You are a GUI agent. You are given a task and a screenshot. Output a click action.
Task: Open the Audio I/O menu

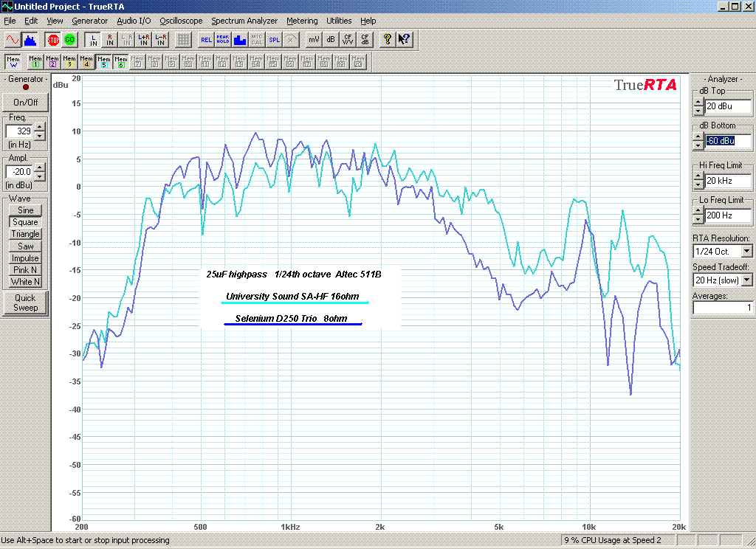(x=134, y=21)
